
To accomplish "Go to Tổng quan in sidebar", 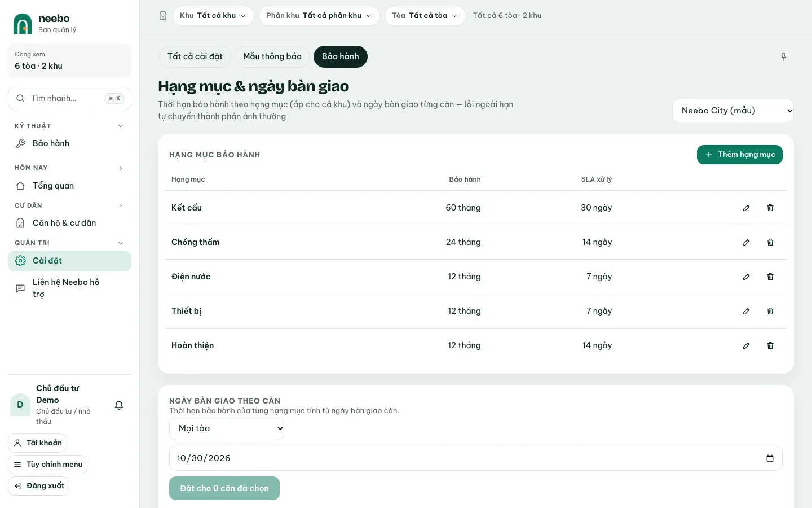I will point(69,186).
